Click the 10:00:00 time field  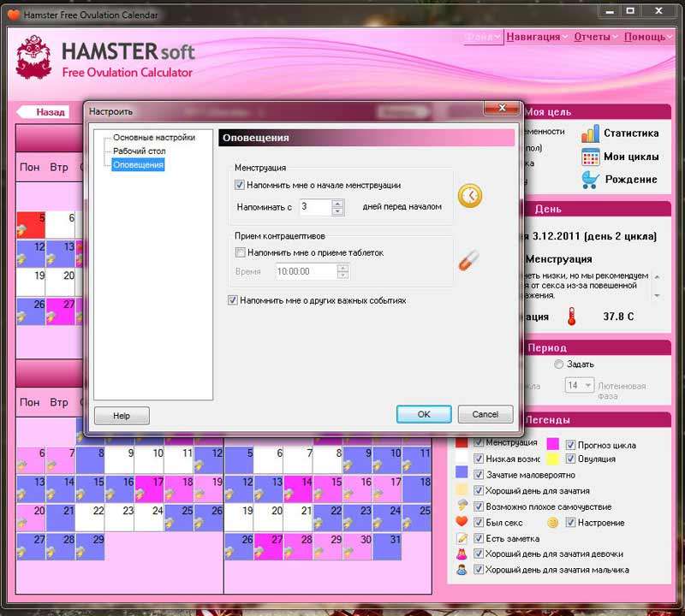click(x=307, y=271)
